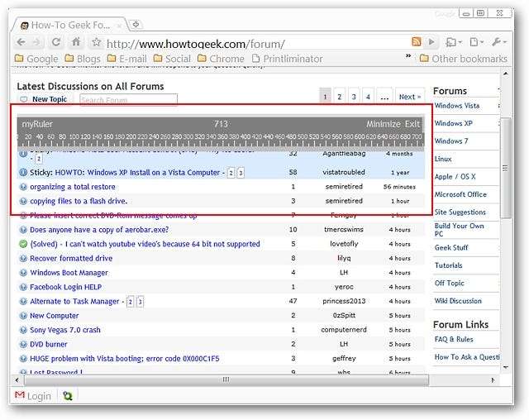Go to the Next page of discussions
Screen dimensions: 529x420
(x=409, y=97)
